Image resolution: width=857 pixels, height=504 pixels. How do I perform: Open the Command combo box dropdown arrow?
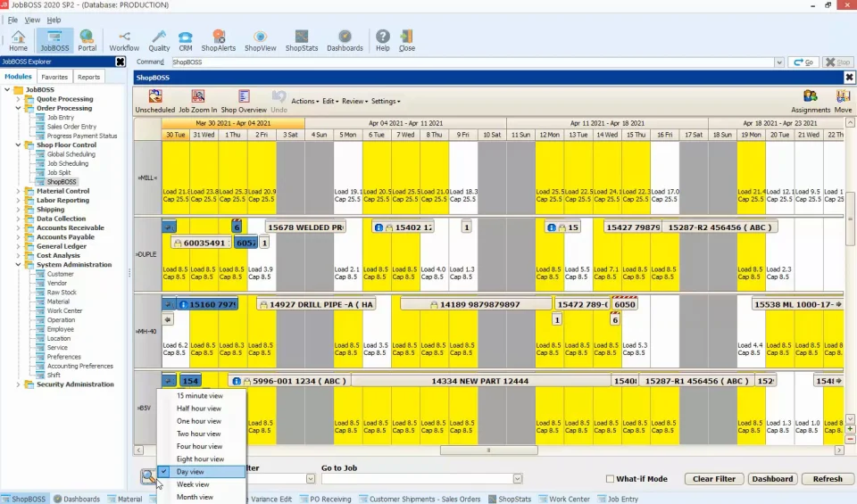coord(778,62)
